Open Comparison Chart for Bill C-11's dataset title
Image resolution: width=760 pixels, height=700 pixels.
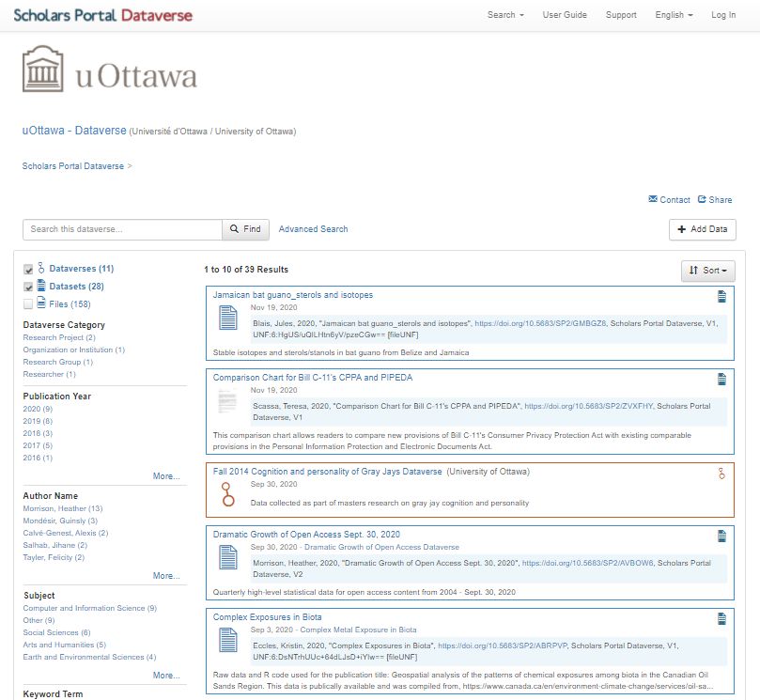[x=313, y=377]
